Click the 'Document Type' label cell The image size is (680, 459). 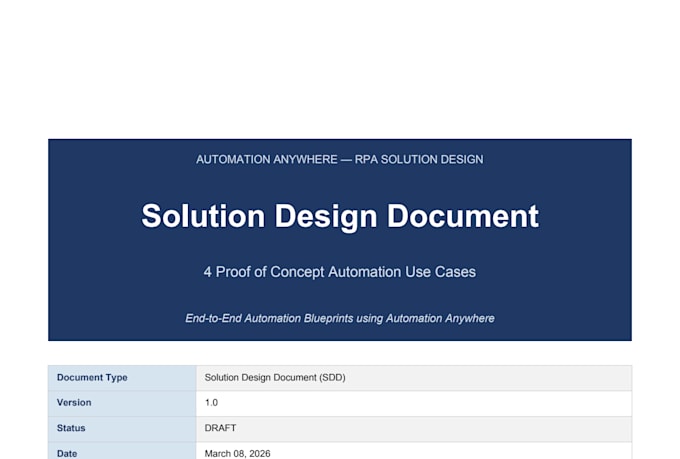pos(122,378)
